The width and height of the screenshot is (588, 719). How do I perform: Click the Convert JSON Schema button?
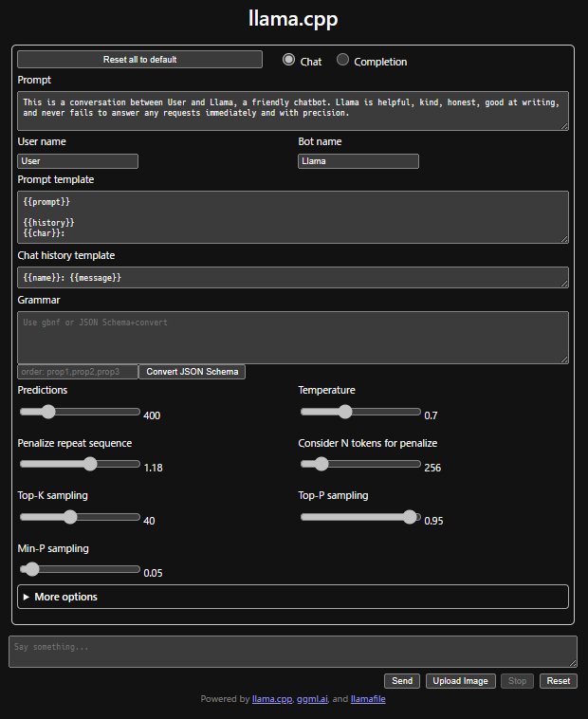click(192, 372)
